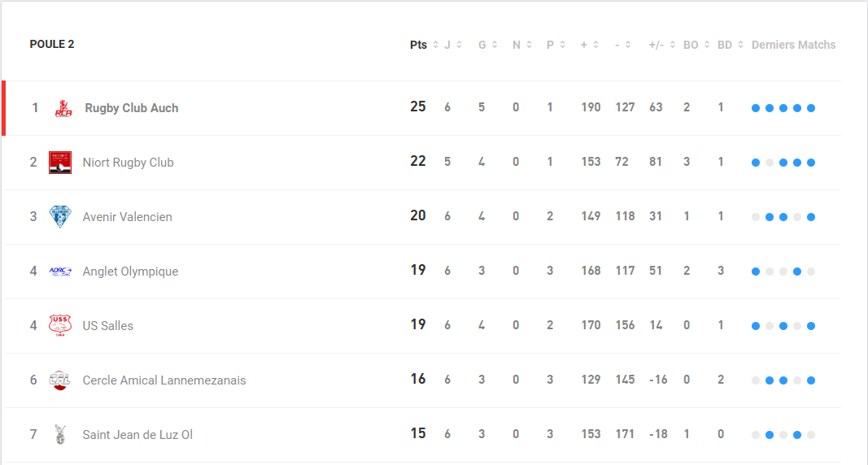Open the Rugby Club Auch team link

point(132,108)
